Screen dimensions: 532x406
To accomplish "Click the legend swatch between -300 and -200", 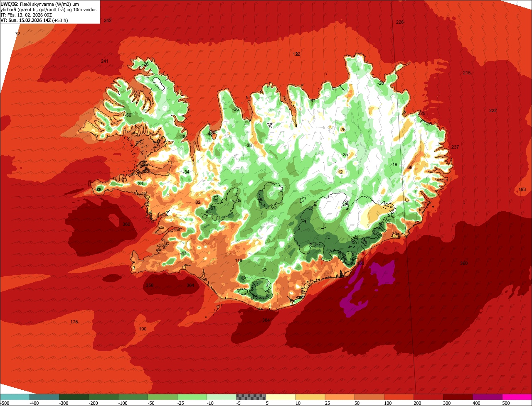I will coord(74,396).
